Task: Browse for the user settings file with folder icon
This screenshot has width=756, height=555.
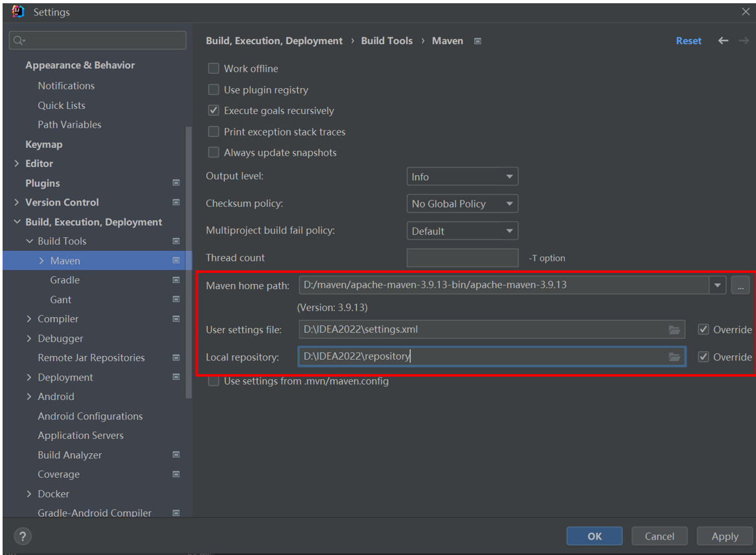Action: click(x=674, y=329)
